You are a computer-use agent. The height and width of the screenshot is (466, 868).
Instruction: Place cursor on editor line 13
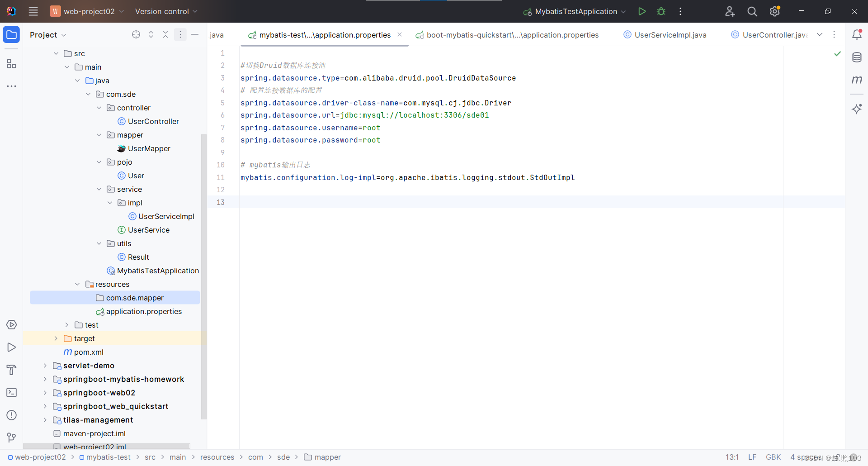[542, 202]
